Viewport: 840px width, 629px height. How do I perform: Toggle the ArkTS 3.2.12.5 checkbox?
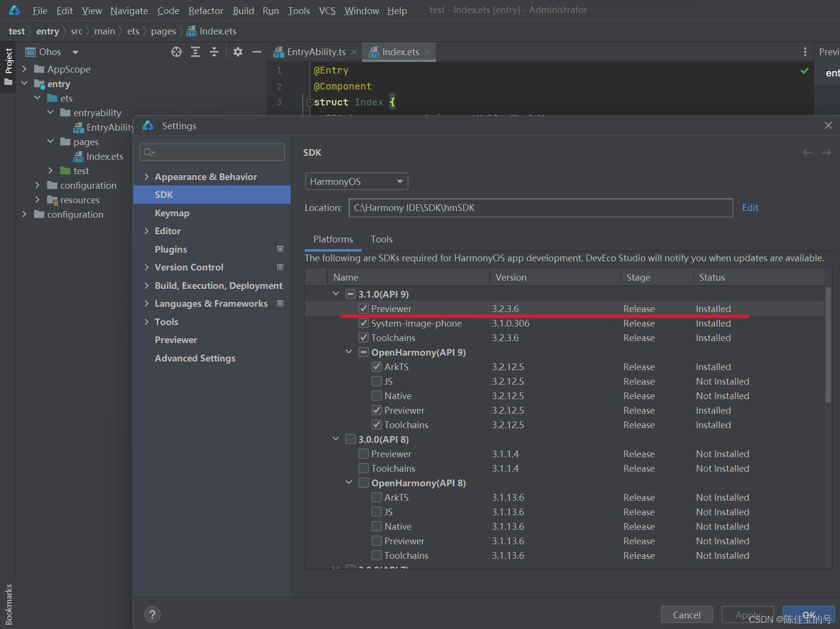pyautogui.click(x=377, y=366)
